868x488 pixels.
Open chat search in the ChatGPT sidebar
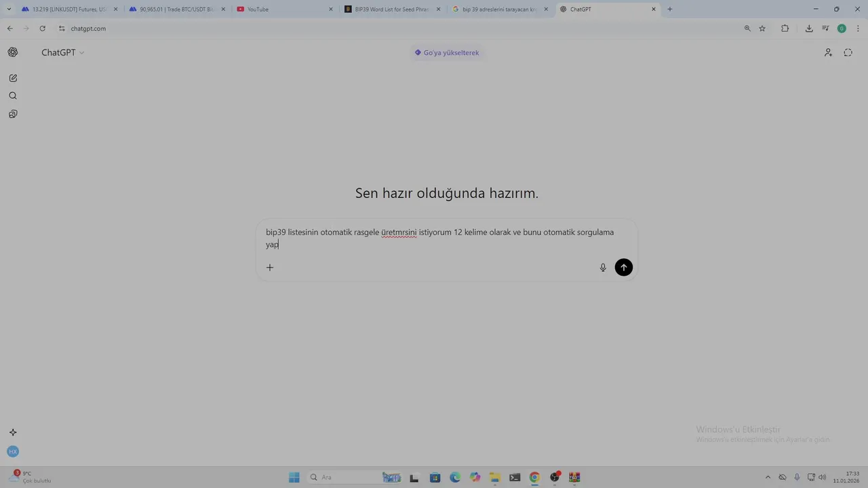click(x=13, y=96)
